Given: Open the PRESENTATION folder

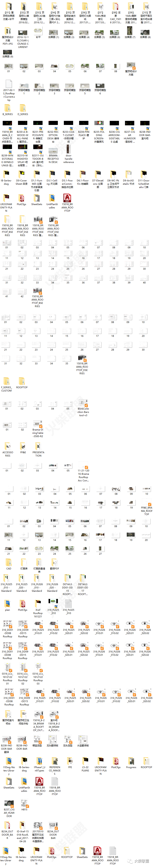Looking at the screenshot, I should tap(38, 450).
